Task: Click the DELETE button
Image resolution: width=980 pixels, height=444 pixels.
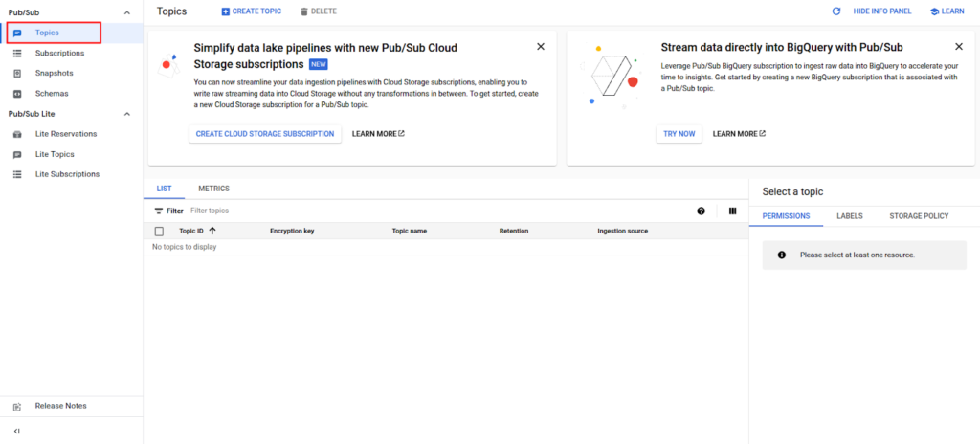Action: pyautogui.click(x=319, y=11)
